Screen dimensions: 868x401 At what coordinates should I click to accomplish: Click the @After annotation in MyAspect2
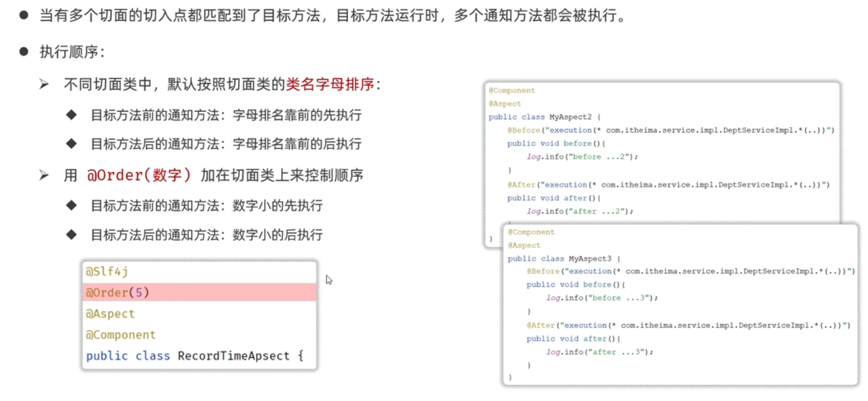coord(668,185)
